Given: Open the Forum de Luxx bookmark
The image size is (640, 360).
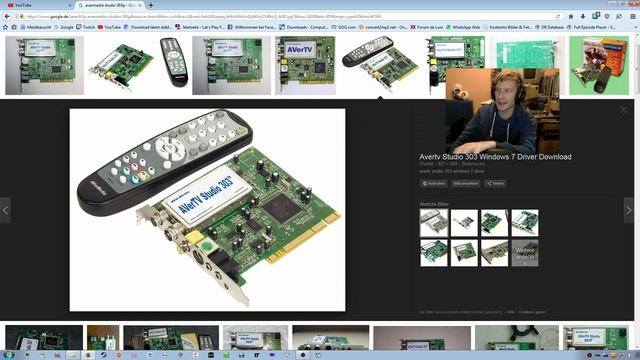Looking at the screenshot, I should [427, 27].
